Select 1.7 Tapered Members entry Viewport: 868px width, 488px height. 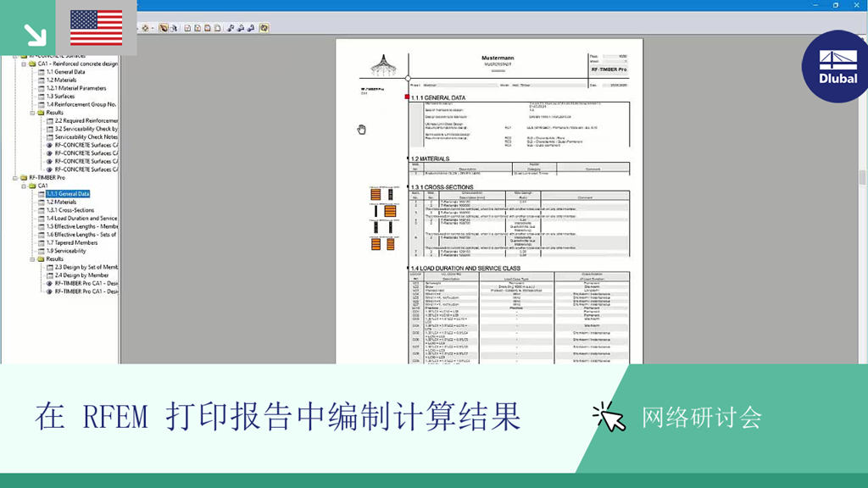tap(72, 242)
